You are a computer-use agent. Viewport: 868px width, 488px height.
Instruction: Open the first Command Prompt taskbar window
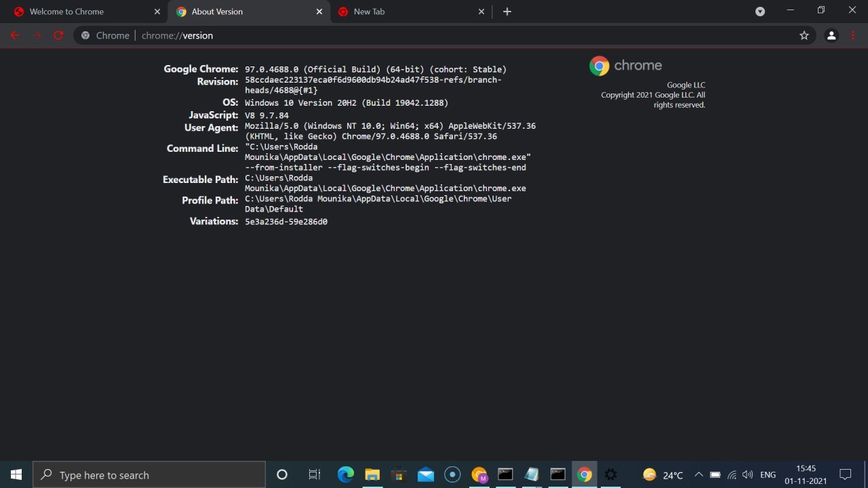[505, 474]
